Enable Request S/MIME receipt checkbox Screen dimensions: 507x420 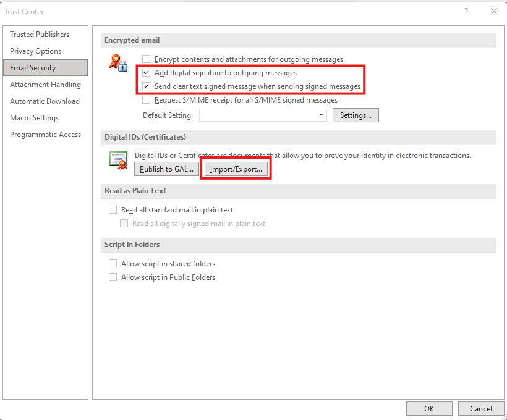[x=147, y=100]
